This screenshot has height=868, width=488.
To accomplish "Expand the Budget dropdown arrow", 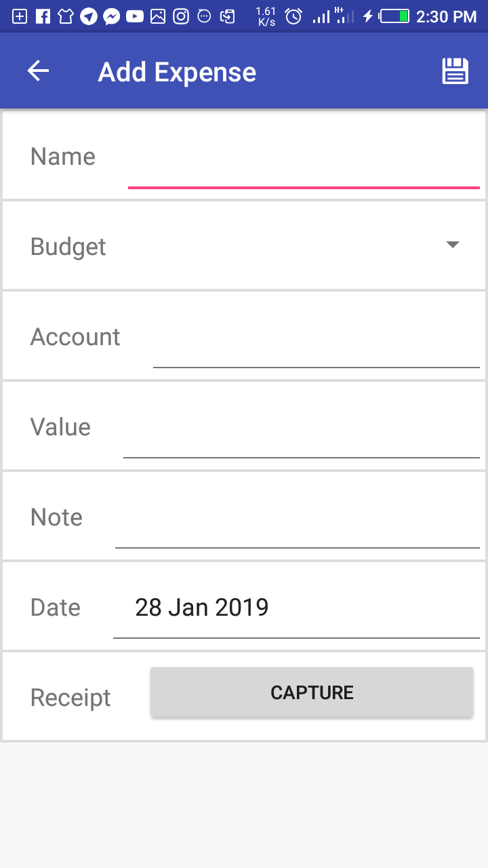I will point(453,245).
